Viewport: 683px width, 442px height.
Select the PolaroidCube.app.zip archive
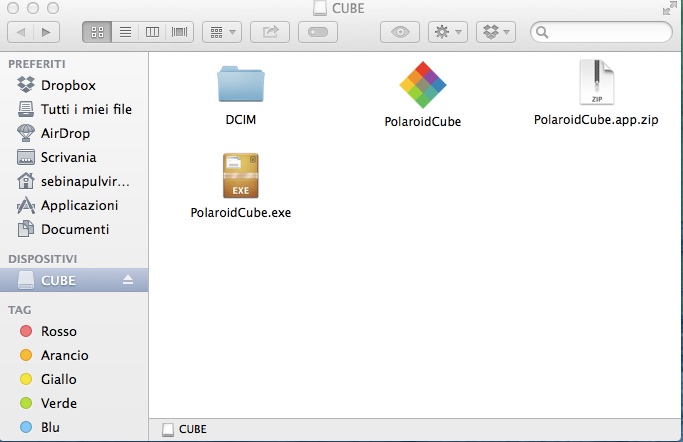point(595,86)
